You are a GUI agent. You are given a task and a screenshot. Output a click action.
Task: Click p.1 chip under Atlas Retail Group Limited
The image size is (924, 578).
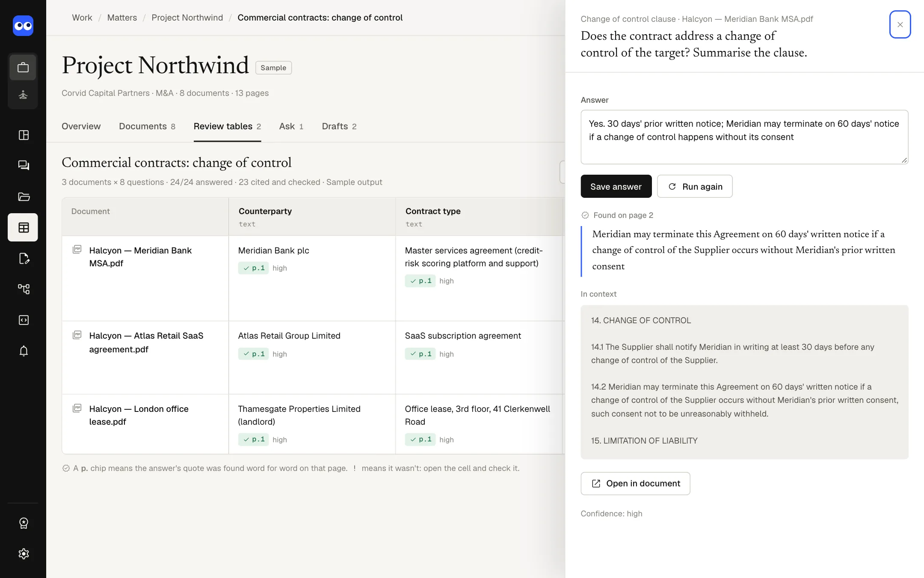pos(254,354)
